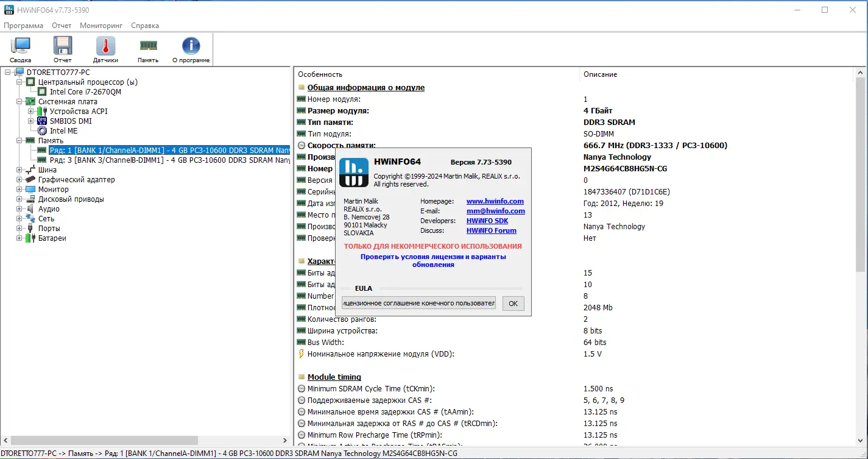Click the serial number value 1847336407 (D71D1C6E)
Screen dimensions: 868x459
click(627, 191)
